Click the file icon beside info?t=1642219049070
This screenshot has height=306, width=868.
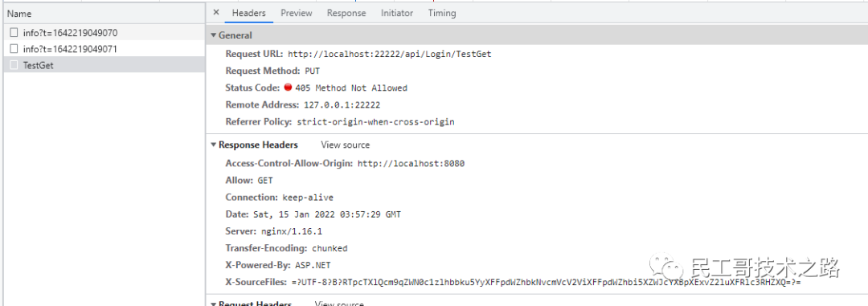[14, 33]
